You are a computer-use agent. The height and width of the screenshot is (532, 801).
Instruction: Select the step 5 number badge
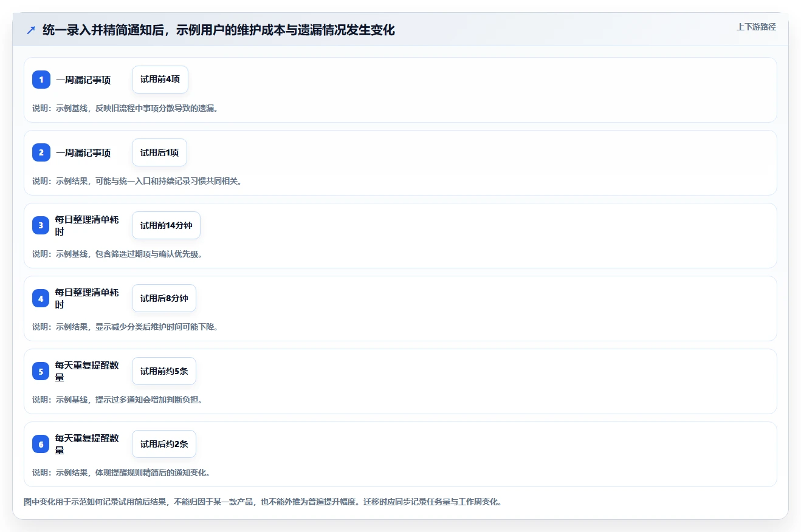[41, 371]
